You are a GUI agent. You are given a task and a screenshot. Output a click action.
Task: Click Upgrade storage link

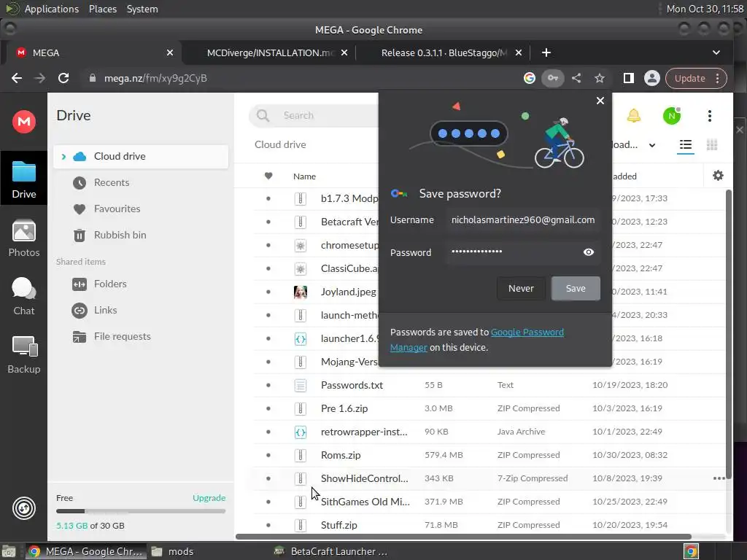(209, 497)
